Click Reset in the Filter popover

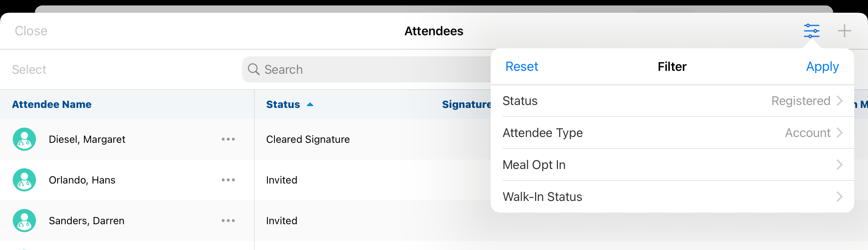(522, 66)
